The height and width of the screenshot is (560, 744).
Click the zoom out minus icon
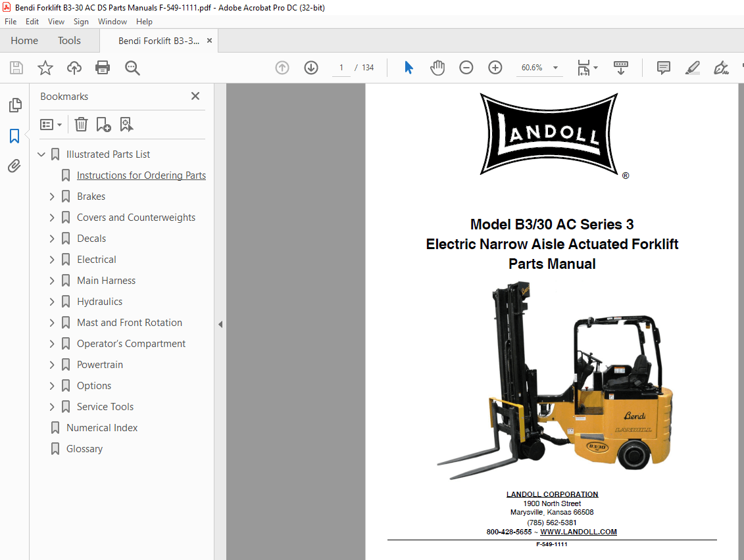pos(466,67)
